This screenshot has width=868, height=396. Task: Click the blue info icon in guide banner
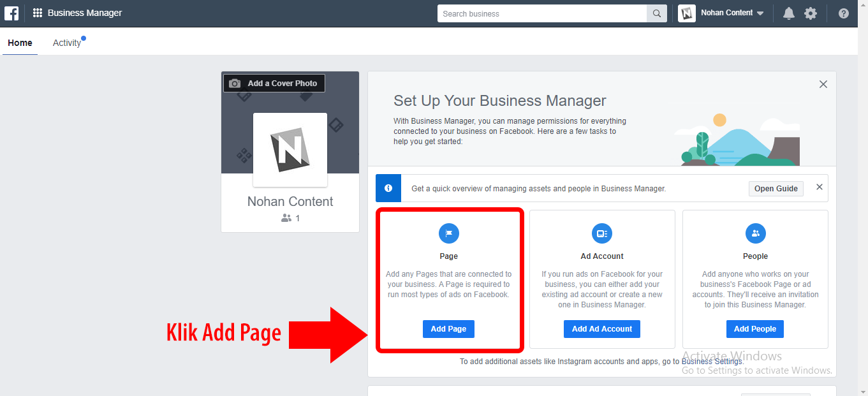pyautogui.click(x=388, y=188)
